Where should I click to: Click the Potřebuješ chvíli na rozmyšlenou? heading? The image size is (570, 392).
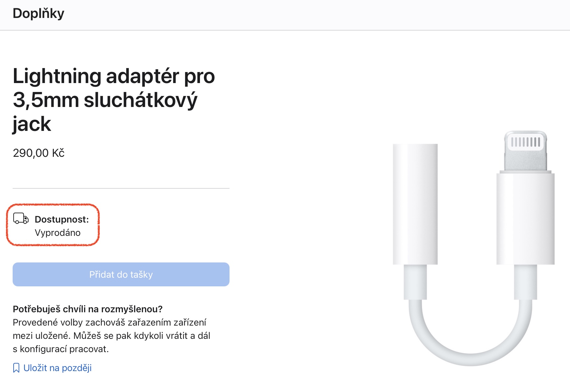[88, 309]
